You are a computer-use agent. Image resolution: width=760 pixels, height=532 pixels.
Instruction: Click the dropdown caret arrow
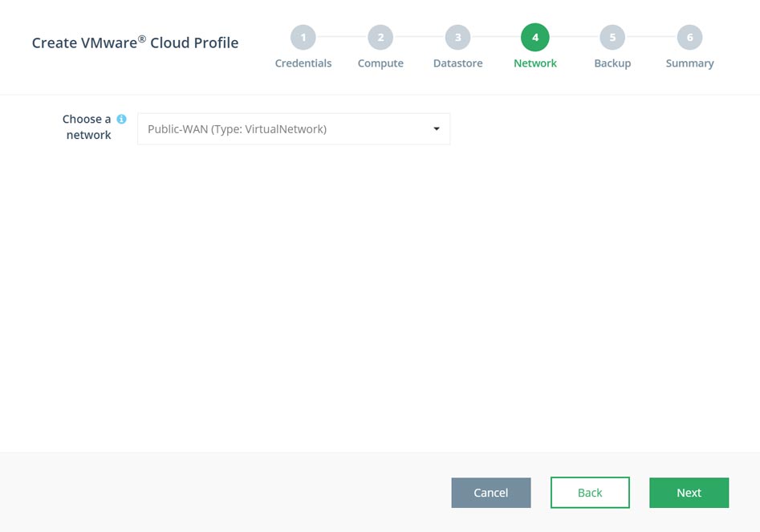click(437, 129)
